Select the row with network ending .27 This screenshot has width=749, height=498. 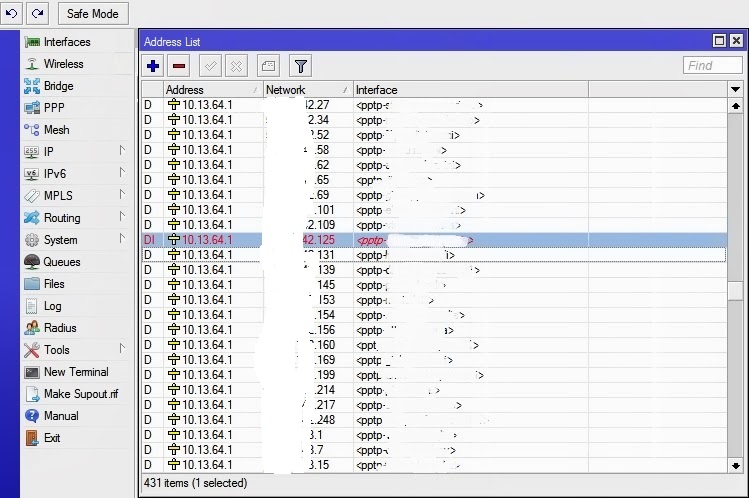[434, 105]
